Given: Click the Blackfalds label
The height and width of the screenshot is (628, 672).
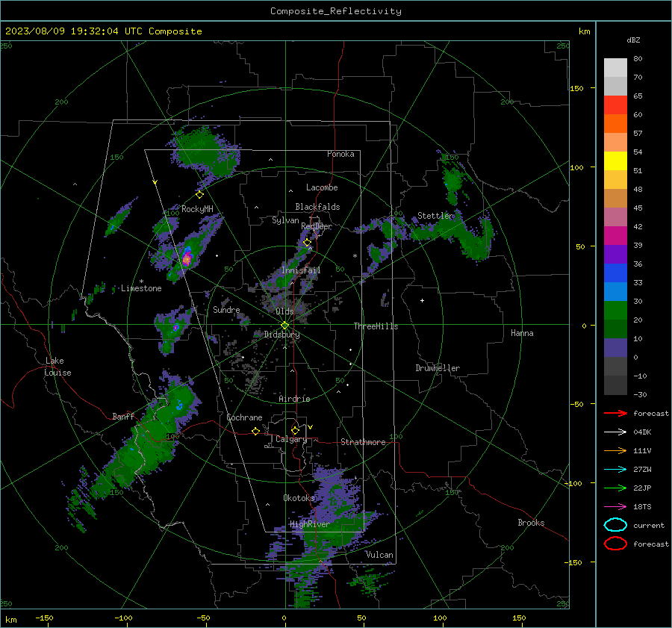Looking at the screenshot, I should 317,207.
